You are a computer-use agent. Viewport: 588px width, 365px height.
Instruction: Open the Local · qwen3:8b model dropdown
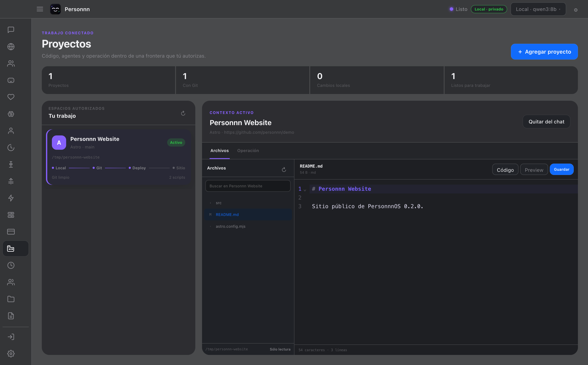[538, 9]
